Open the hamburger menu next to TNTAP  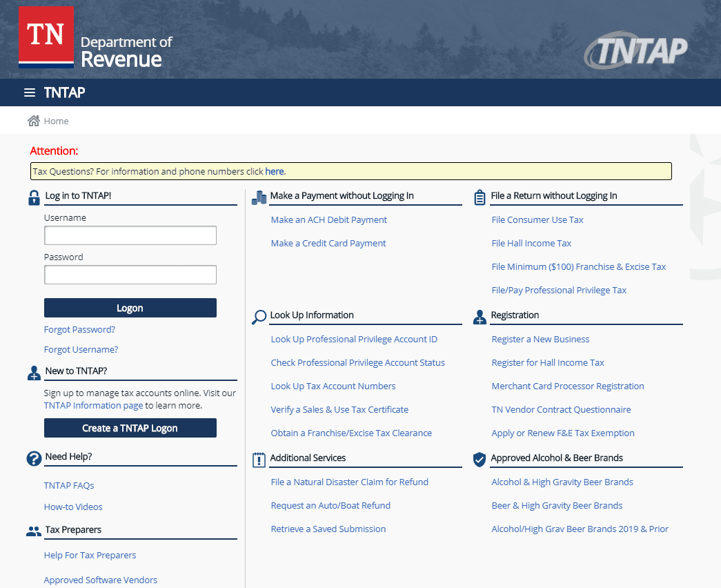pyautogui.click(x=30, y=92)
